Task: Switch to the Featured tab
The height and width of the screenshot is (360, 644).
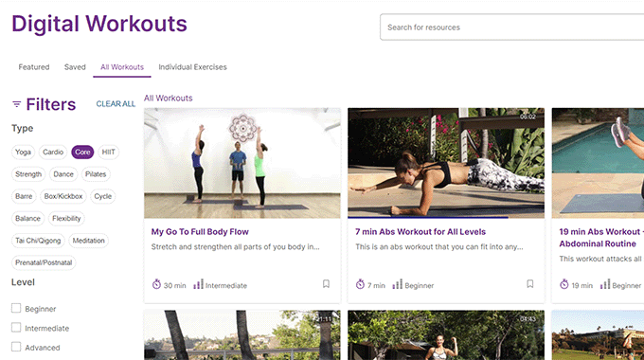Action: [34, 67]
